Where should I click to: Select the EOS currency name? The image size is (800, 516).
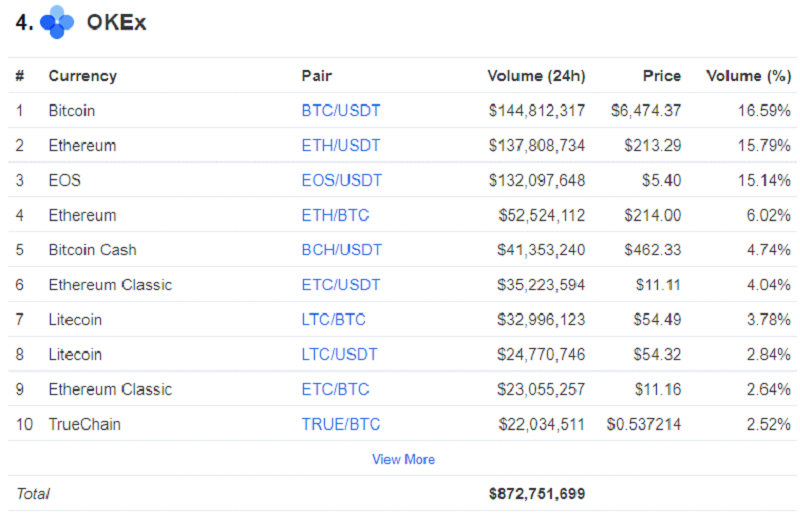click(x=64, y=180)
